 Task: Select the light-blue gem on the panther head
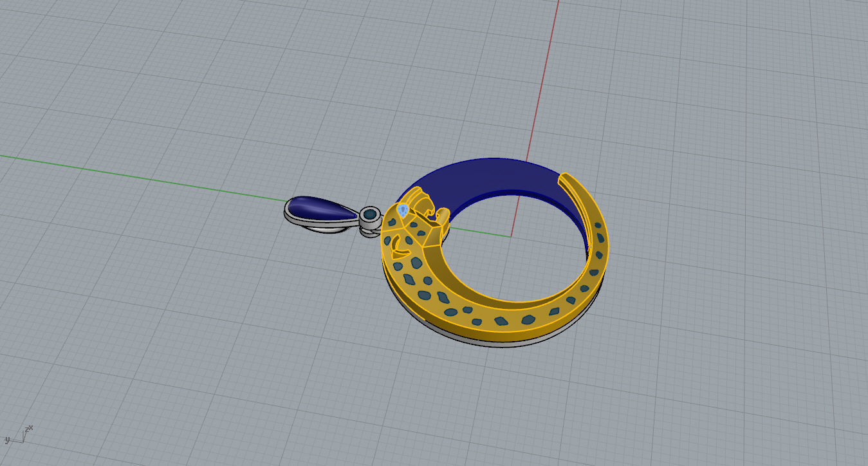click(x=403, y=210)
